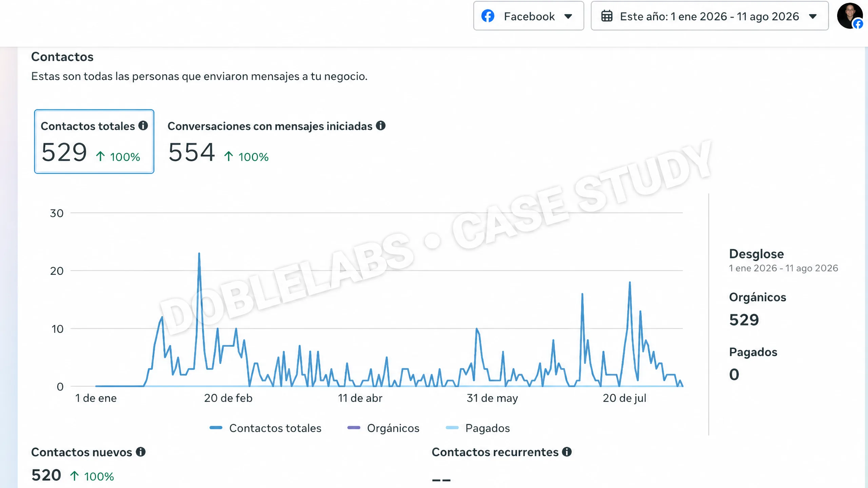Toggle Contactos totales legend series
Image resolution: width=868 pixels, height=488 pixels.
[x=265, y=428]
